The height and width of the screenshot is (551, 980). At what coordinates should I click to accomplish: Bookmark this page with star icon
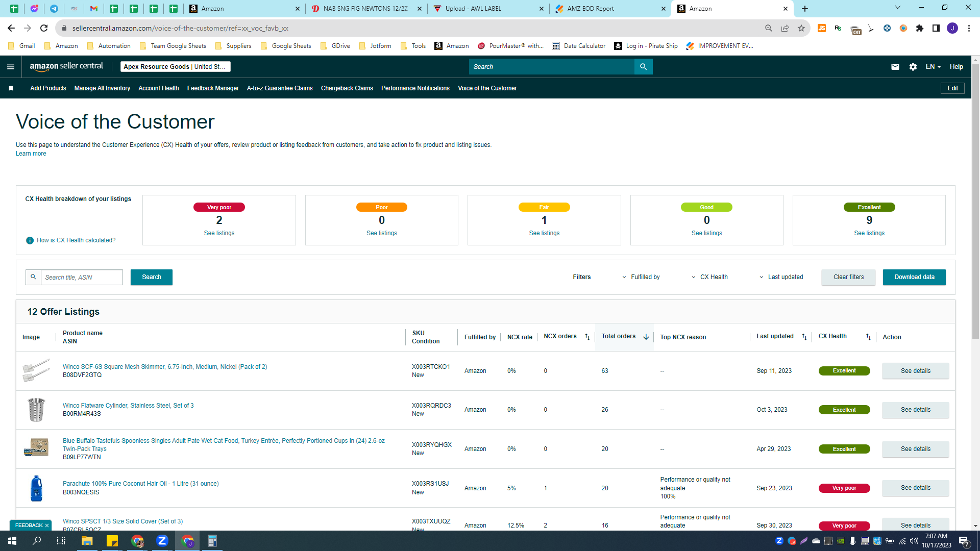(801, 28)
